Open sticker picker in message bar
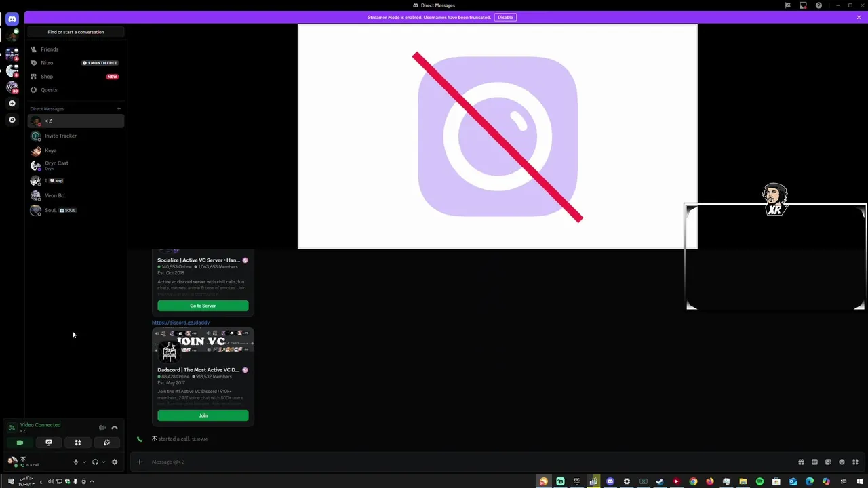Viewport: 868px width, 488px height. coord(828,462)
